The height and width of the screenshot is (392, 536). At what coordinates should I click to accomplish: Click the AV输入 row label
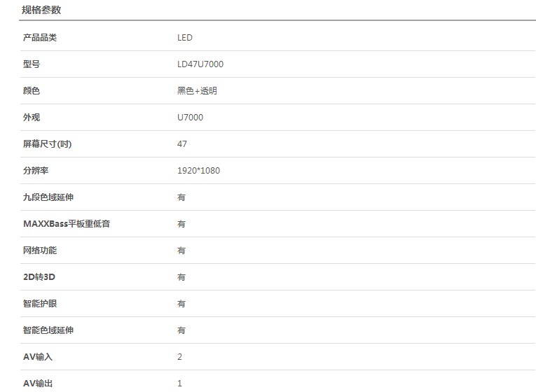(38, 357)
